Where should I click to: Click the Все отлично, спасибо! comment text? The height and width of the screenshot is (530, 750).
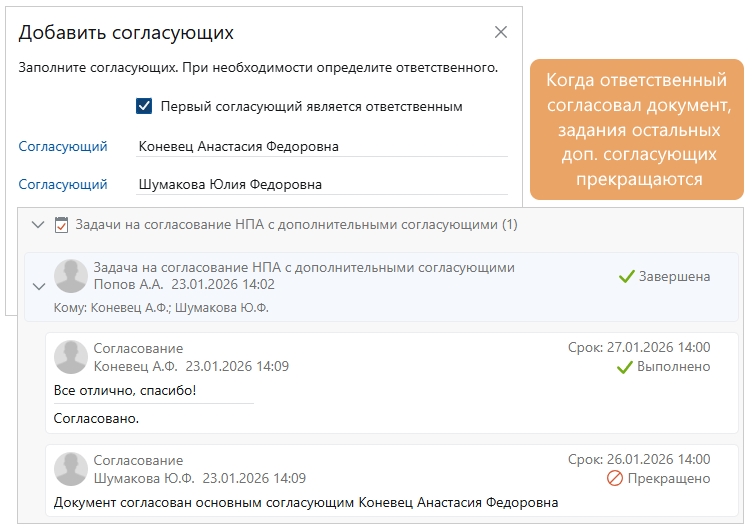tap(125, 390)
